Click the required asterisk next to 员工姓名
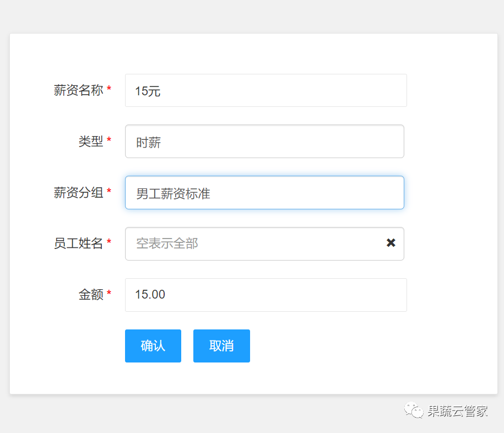Viewport: 504px width, 433px height. (109, 242)
